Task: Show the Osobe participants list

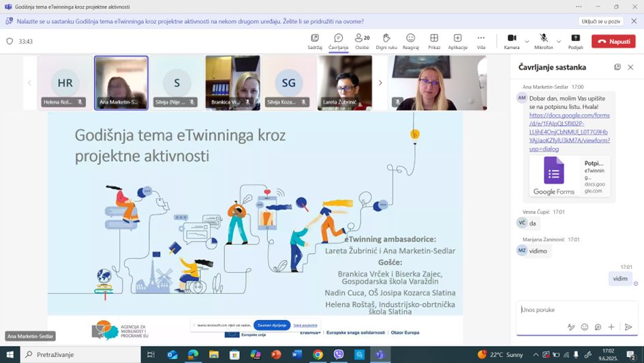Action: 362,42
